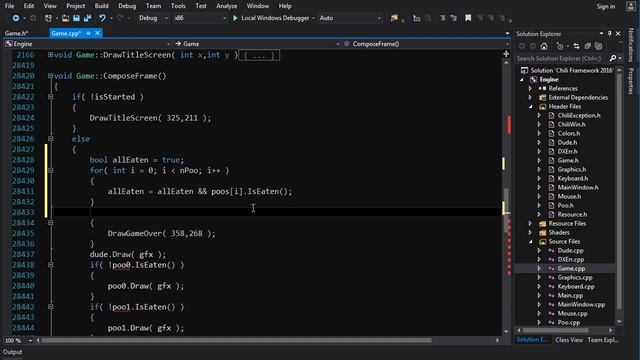Click the Shaders folder icon
Image resolution: width=640 pixels, height=360 pixels.
[x=542, y=233]
